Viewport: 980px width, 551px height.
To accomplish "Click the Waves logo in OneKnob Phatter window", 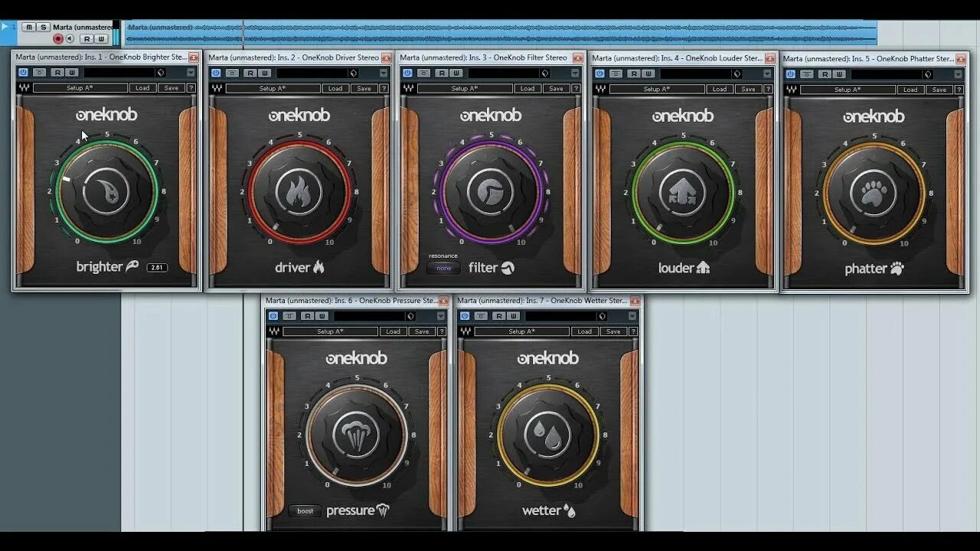I will (791, 90).
